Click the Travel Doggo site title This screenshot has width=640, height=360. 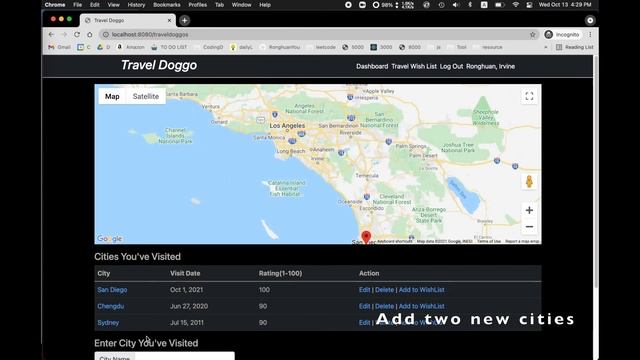point(159,65)
